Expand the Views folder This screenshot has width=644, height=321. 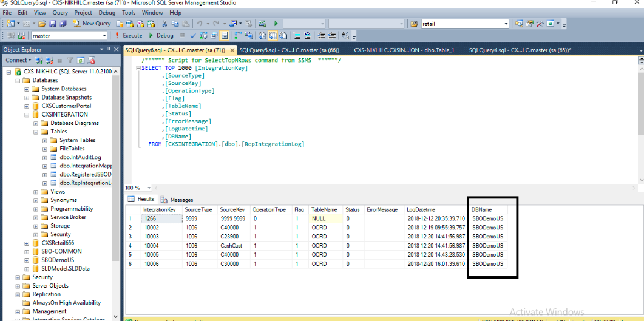click(x=36, y=192)
